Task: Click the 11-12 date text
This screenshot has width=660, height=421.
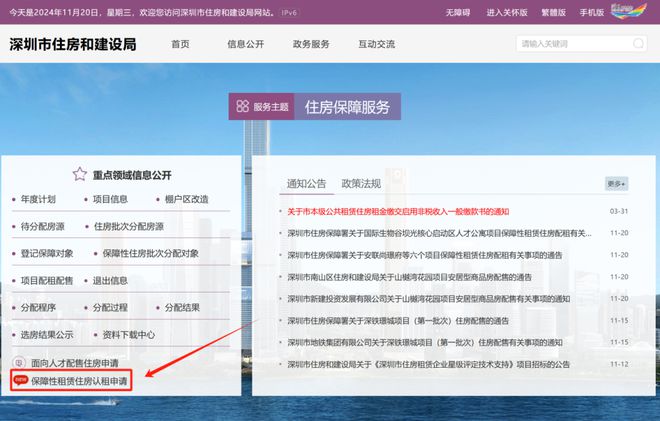Action: point(619,364)
